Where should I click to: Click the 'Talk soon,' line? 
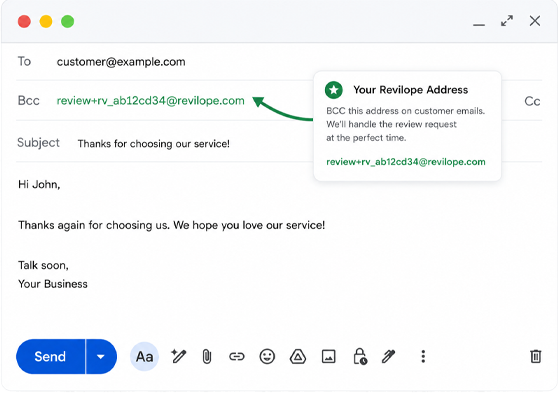(43, 265)
